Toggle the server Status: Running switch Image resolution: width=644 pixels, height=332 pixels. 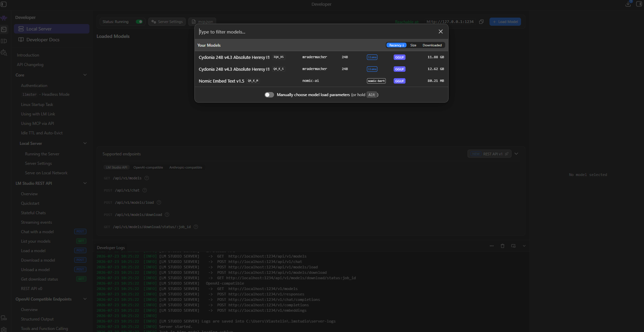(139, 22)
